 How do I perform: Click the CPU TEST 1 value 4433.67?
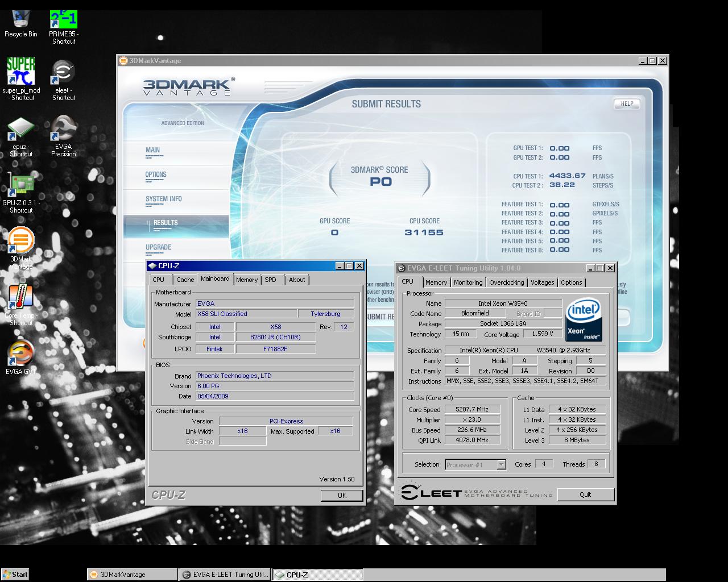pyautogui.click(x=567, y=176)
